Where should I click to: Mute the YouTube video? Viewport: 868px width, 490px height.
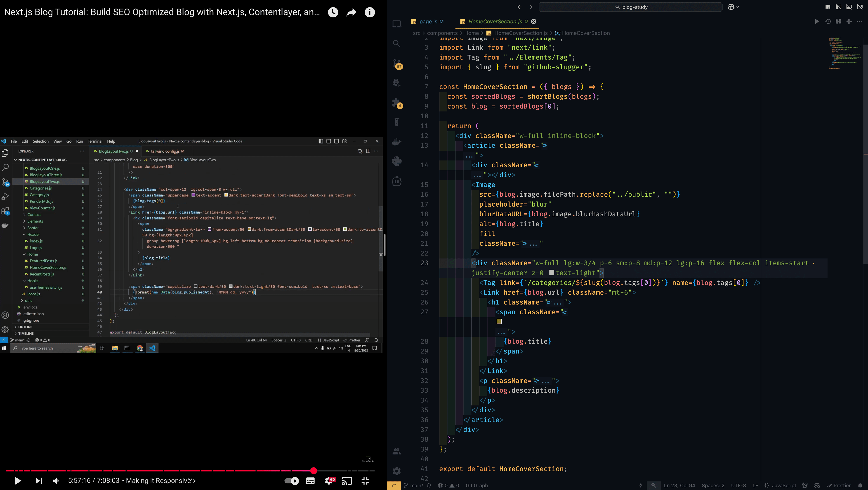(56, 481)
